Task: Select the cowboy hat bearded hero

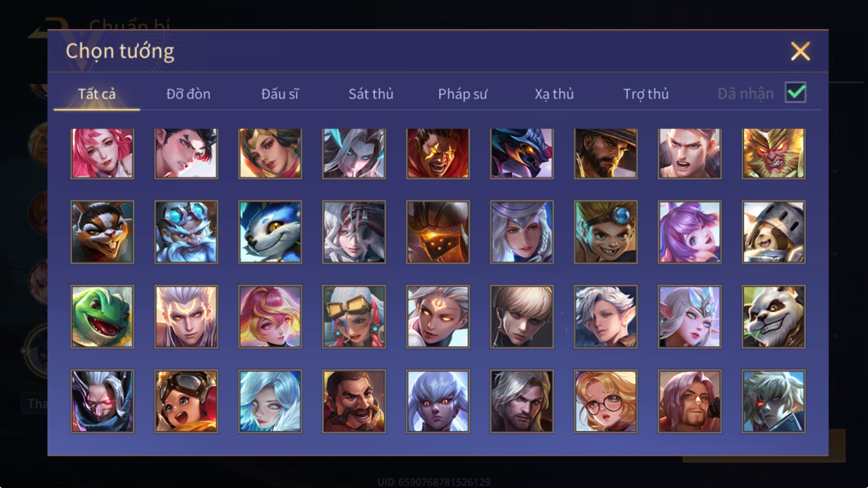Action: pyautogui.click(x=605, y=153)
